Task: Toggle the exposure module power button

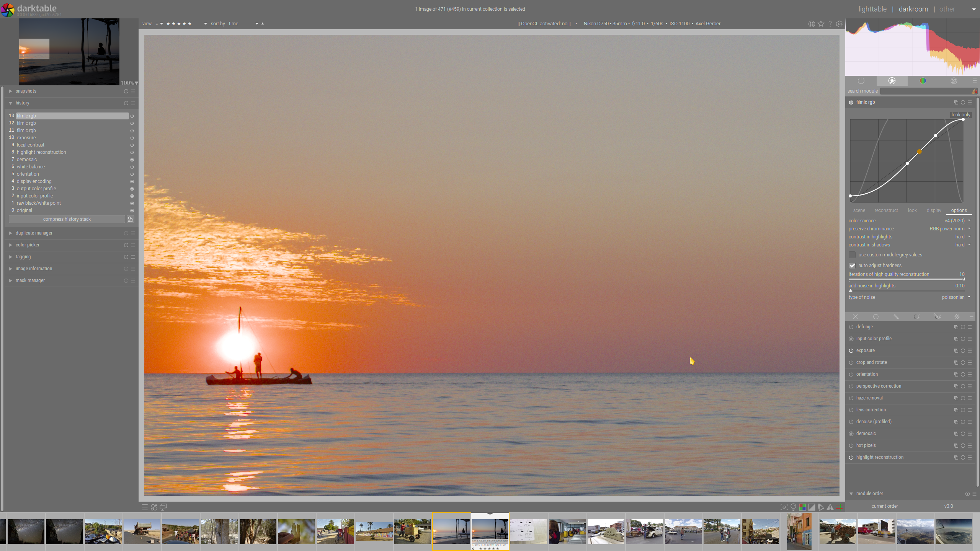Action: point(851,350)
